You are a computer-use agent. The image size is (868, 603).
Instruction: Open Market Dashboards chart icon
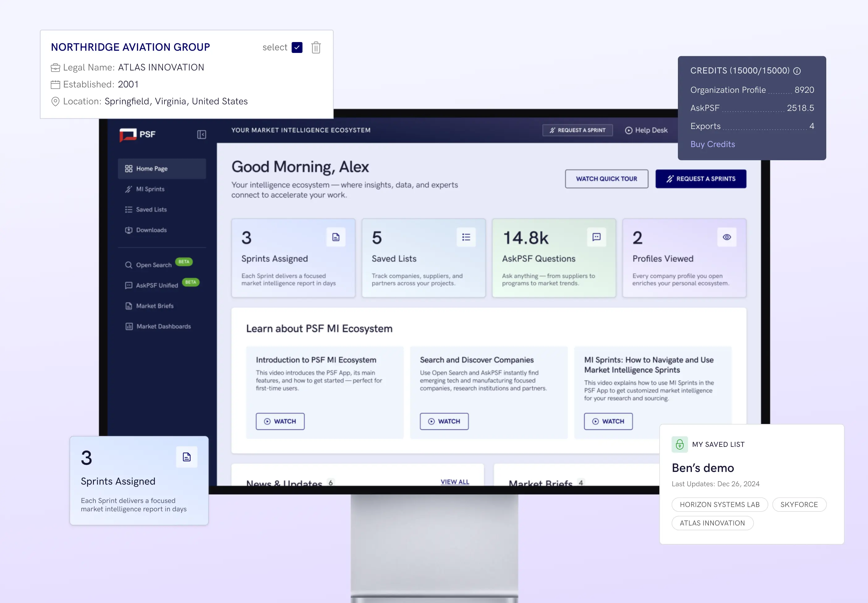[129, 327]
